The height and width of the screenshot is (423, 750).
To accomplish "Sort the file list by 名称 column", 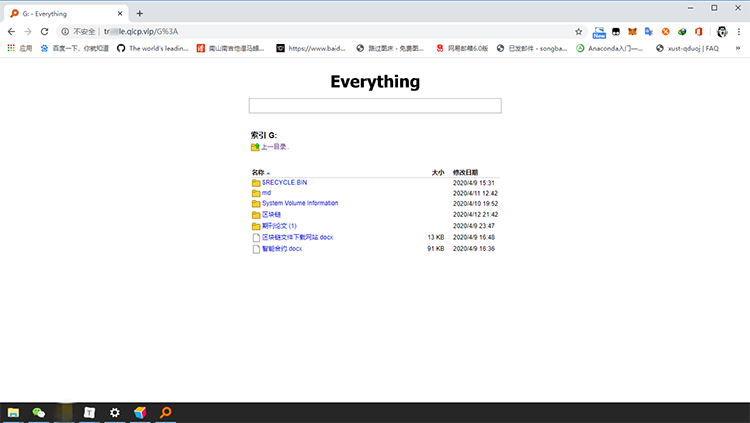I will [x=258, y=172].
